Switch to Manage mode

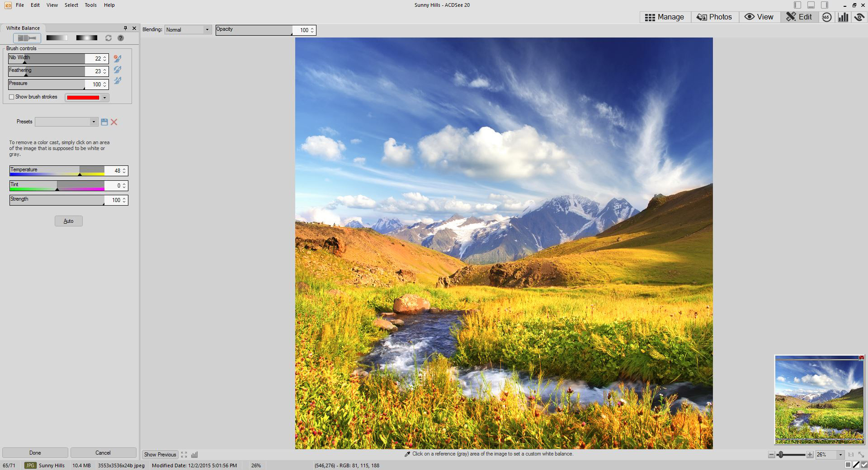664,17
